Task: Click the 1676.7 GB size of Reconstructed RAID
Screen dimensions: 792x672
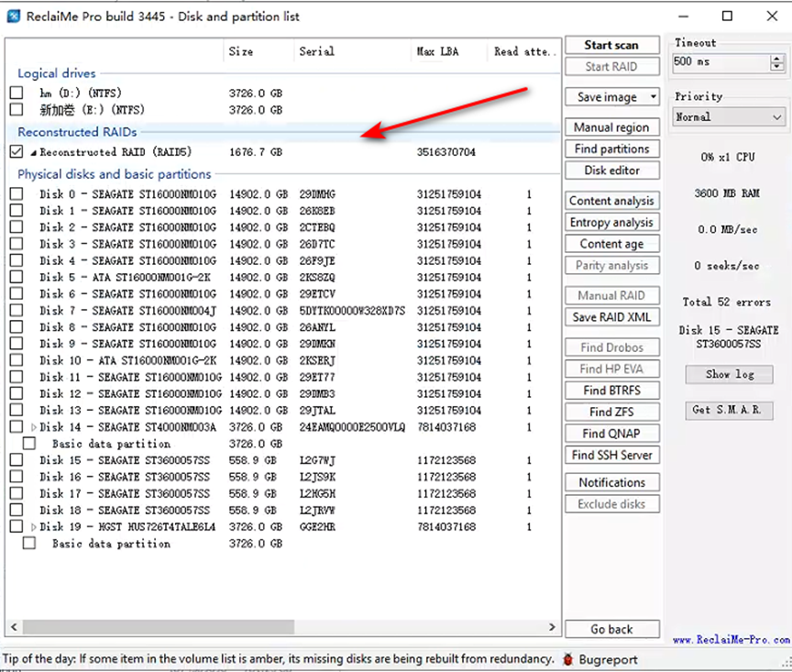Action: tap(256, 152)
